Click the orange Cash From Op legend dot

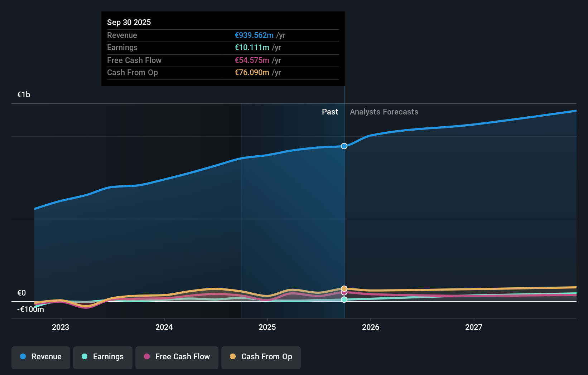pos(233,357)
